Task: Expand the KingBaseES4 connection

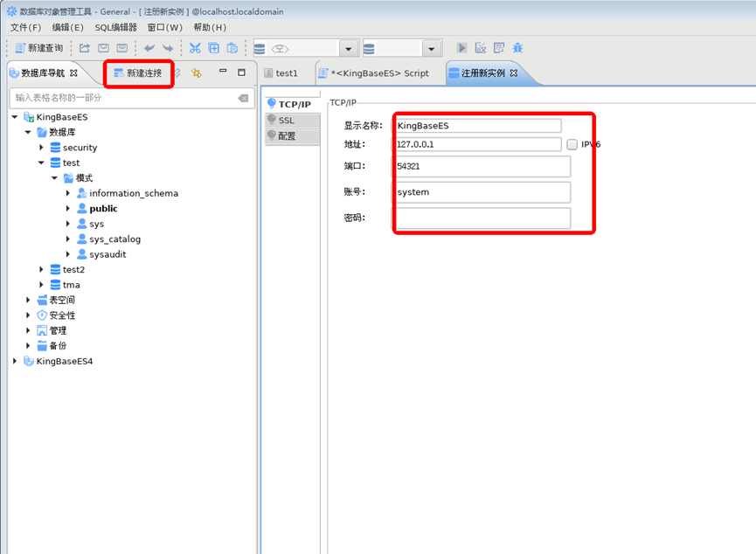Action: [x=15, y=361]
